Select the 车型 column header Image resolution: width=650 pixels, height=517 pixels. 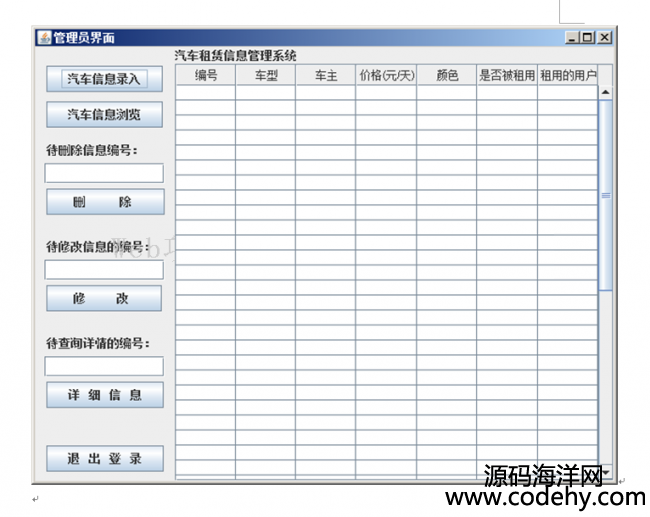(x=266, y=76)
